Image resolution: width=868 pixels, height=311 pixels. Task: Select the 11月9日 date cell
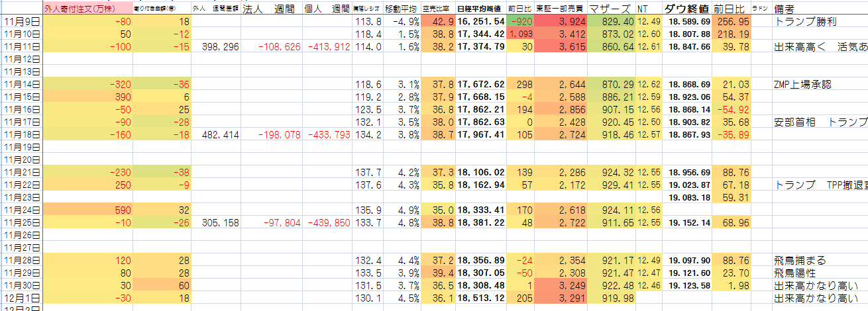coord(21,22)
